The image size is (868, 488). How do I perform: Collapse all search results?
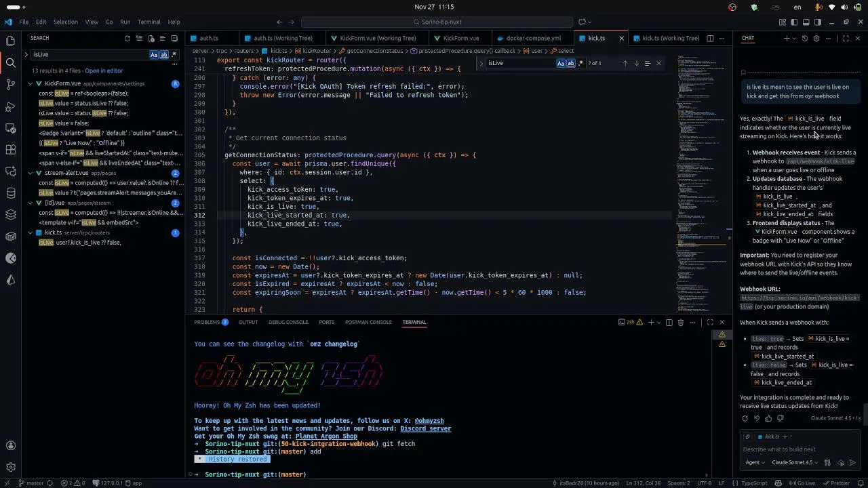coord(174,39)
